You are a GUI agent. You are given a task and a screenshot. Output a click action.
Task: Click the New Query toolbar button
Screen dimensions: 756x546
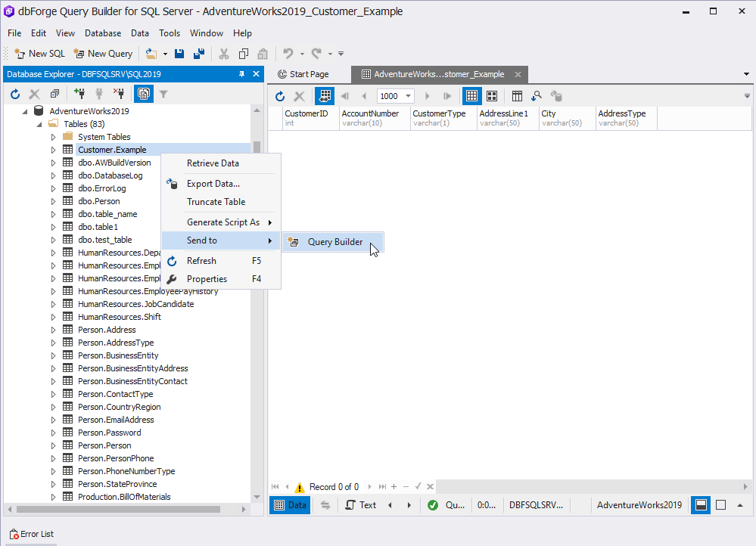pyautogui.click(x=103, y=54)
